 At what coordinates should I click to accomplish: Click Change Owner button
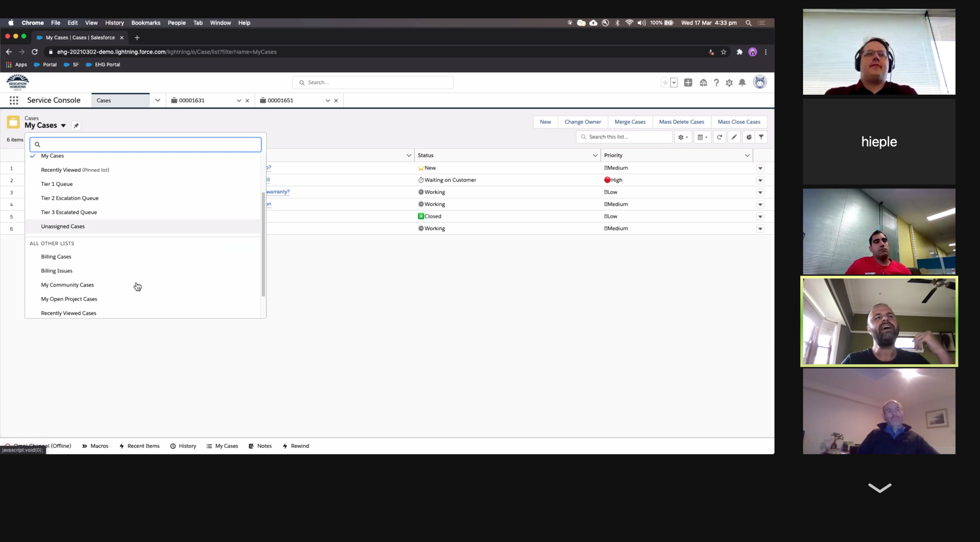coord(582,122)
